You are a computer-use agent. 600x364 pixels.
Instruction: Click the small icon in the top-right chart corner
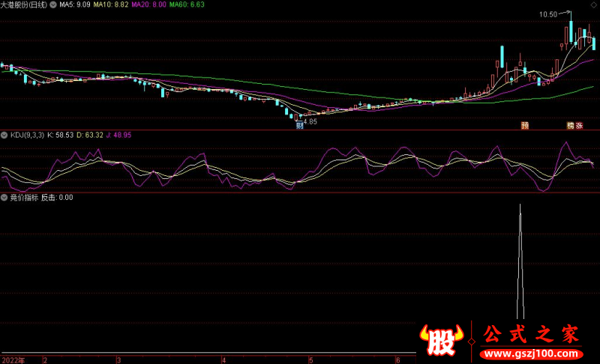click(x=594, y=4)
